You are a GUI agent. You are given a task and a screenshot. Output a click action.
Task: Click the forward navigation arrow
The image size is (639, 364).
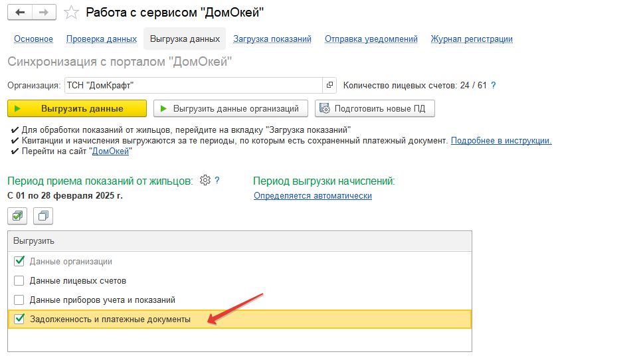tap(44, 12)
